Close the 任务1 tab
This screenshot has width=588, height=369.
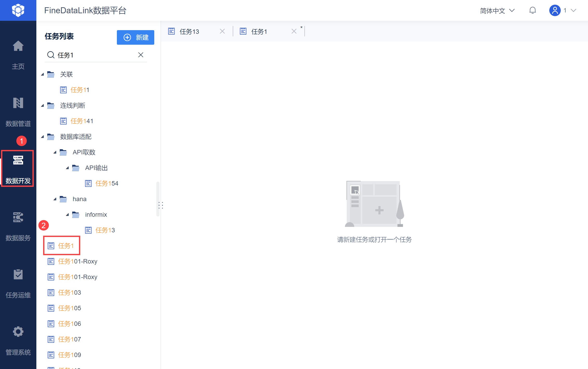tap(294, 31)
